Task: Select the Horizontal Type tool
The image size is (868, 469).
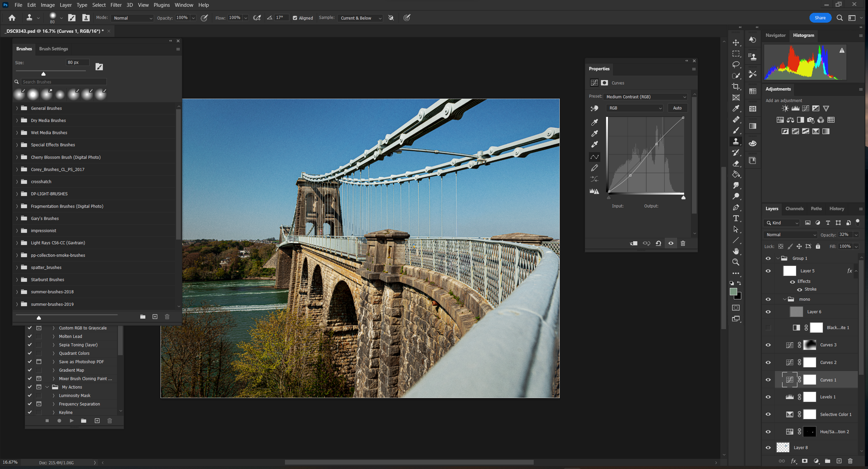Action: [736, 218]
